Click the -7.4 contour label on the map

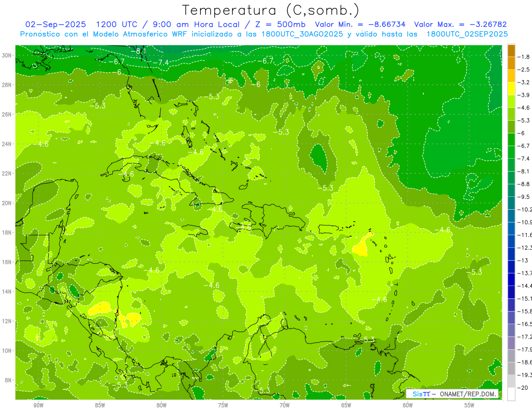pyautogui.click(x=161, y=63)
